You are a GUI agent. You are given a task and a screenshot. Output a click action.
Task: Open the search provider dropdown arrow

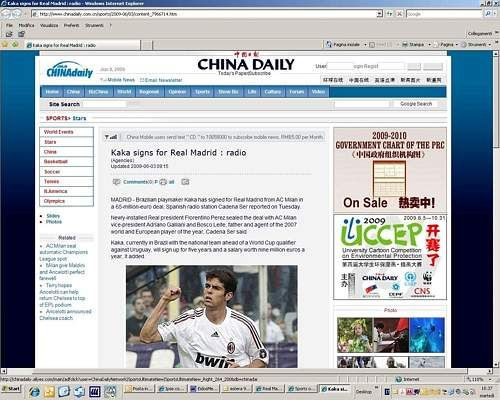pyautogui.click(x=495, y=14)
